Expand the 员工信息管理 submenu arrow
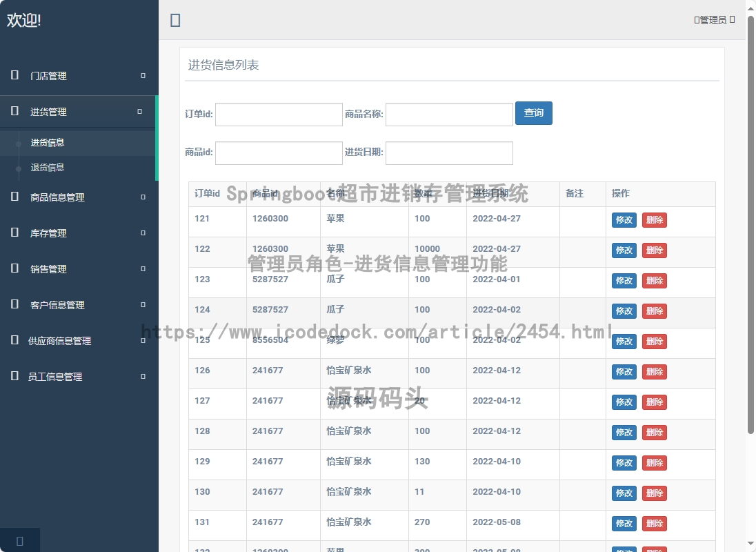Screen dimensions: 756x552 143,377
